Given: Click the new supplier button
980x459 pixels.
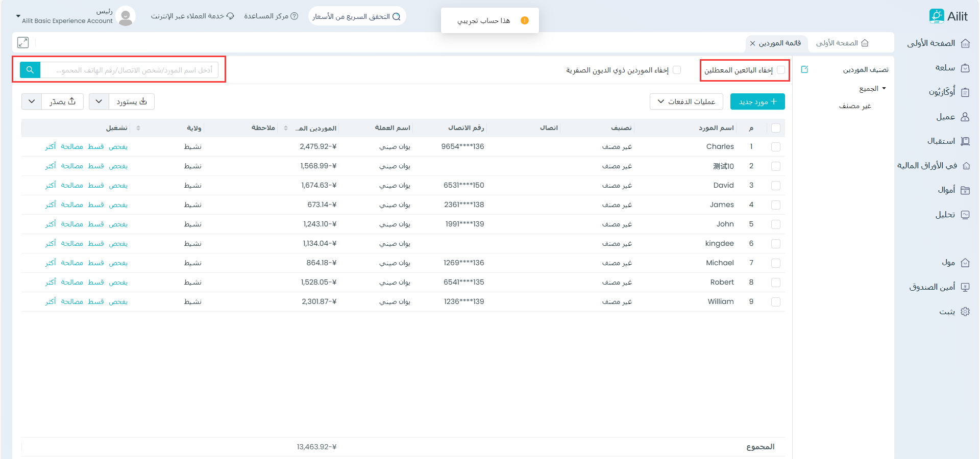Looking at the screenshot, I should pyautogui.click(x=757, y=101).
